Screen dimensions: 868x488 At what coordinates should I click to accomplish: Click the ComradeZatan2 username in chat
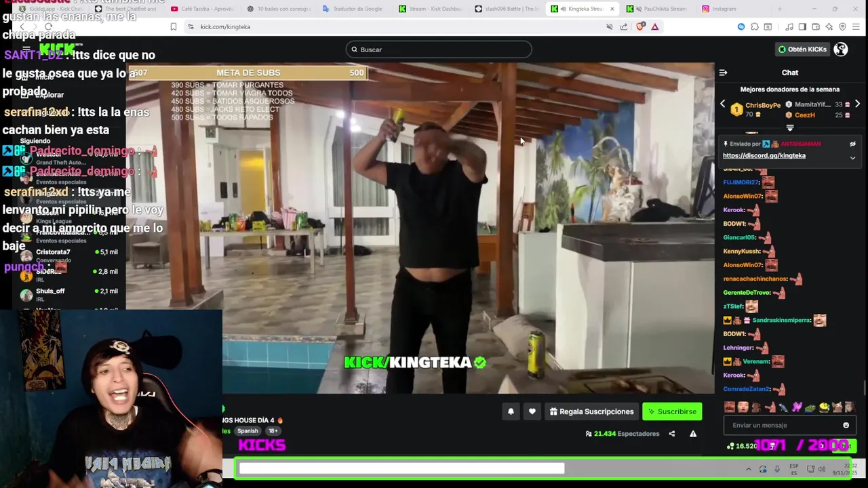[747, 389]
